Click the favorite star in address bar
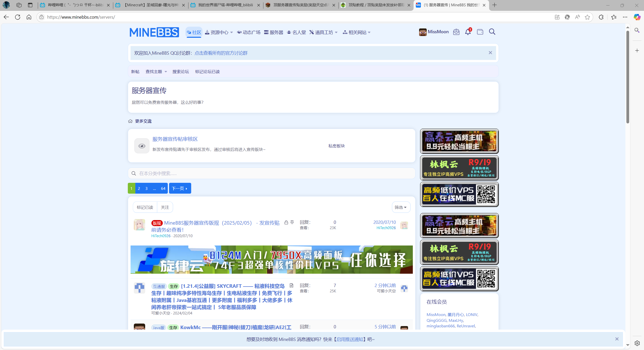Image resolution: width=644 pixels, height=350 pixels. 587,17
